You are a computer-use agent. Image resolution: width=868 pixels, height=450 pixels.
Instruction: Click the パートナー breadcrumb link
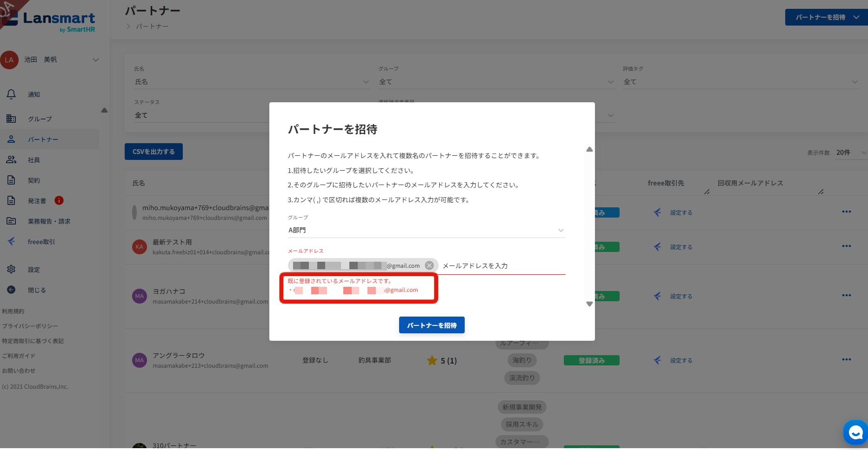[152, 26]
